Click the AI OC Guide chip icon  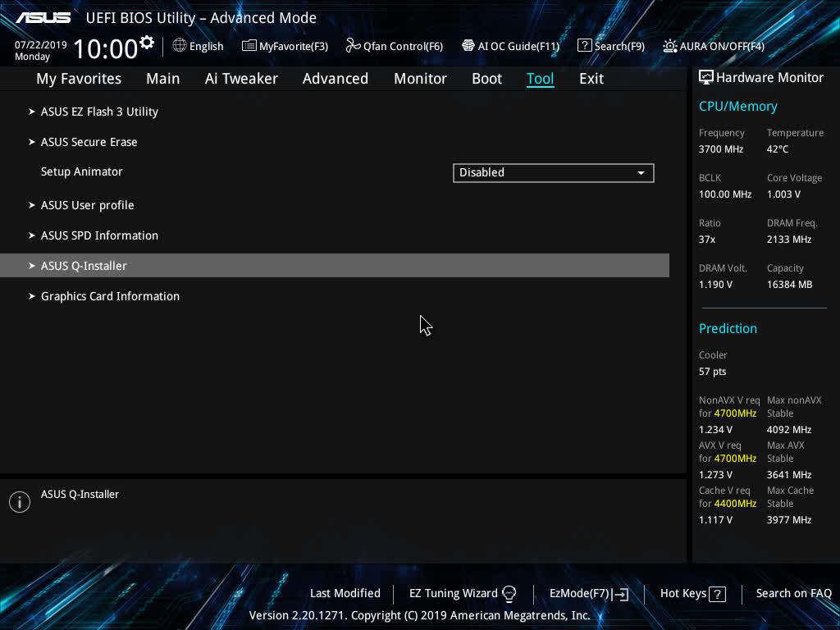point(468,46)
